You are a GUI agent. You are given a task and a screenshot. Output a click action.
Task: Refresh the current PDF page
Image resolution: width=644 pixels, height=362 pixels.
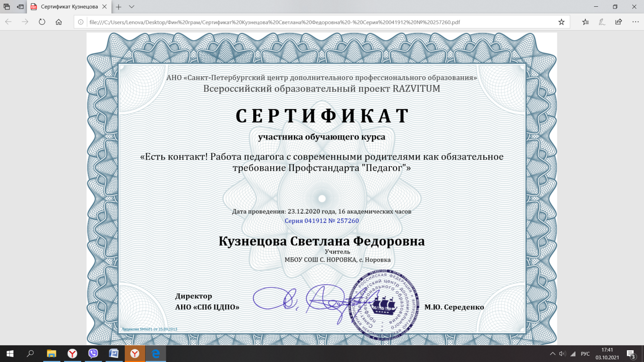(42, 22)
